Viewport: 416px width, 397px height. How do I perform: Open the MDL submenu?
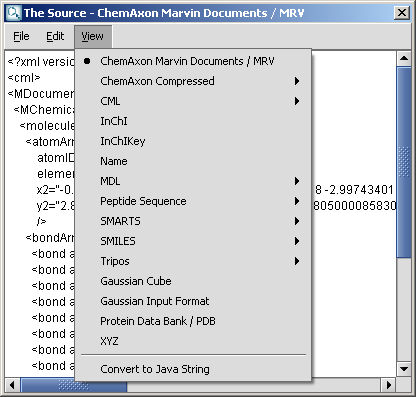tap(193, 181)
